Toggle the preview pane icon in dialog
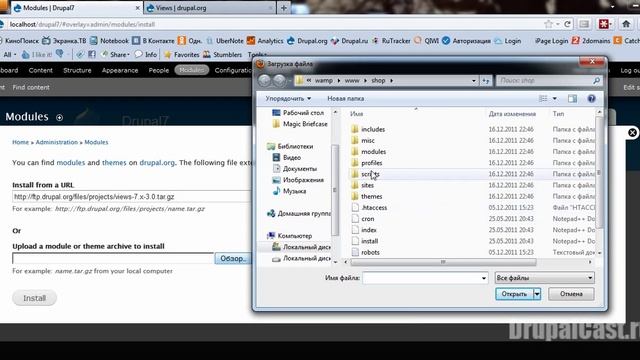 click(572, 98)
